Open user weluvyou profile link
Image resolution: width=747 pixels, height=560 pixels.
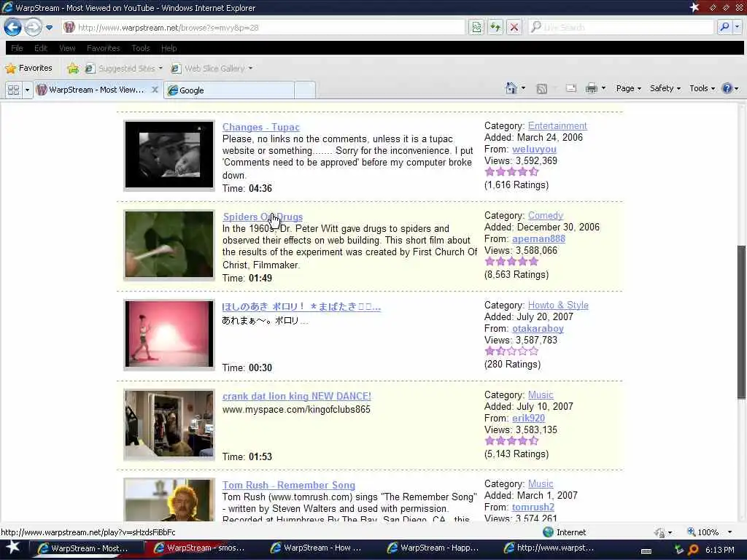tap(534, 149)
